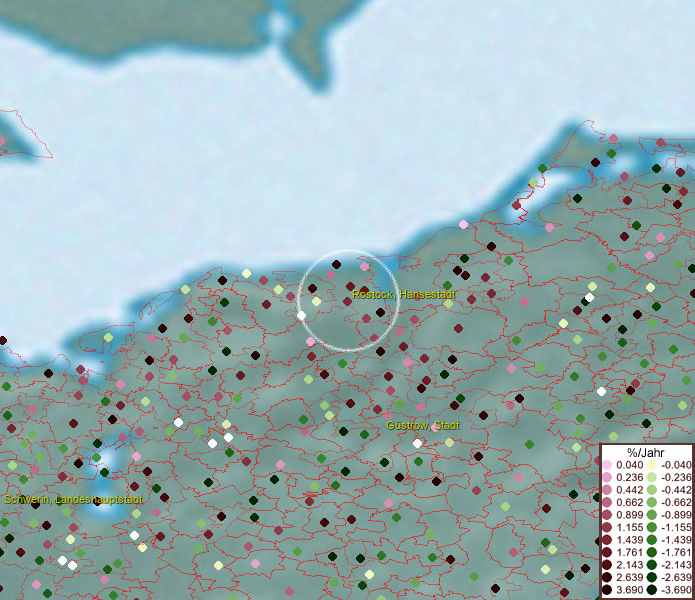Select the legend swatch for 2.143
695x600 pixels.
click(x=607, y=565)
